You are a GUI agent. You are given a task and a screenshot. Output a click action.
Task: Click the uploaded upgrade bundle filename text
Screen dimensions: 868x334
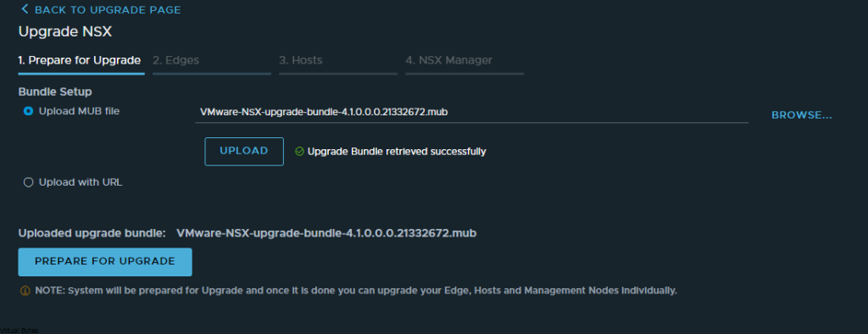tap(326, 233)
